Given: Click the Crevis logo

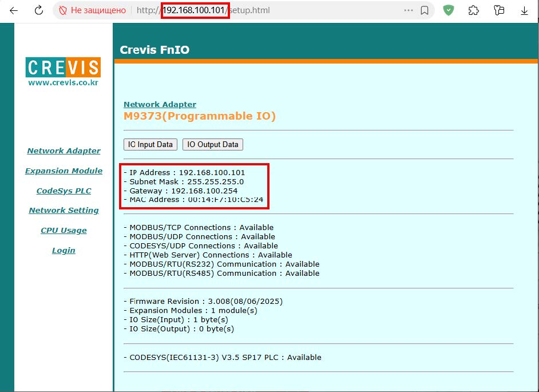Looking at the screenshot, I should 64,68.
